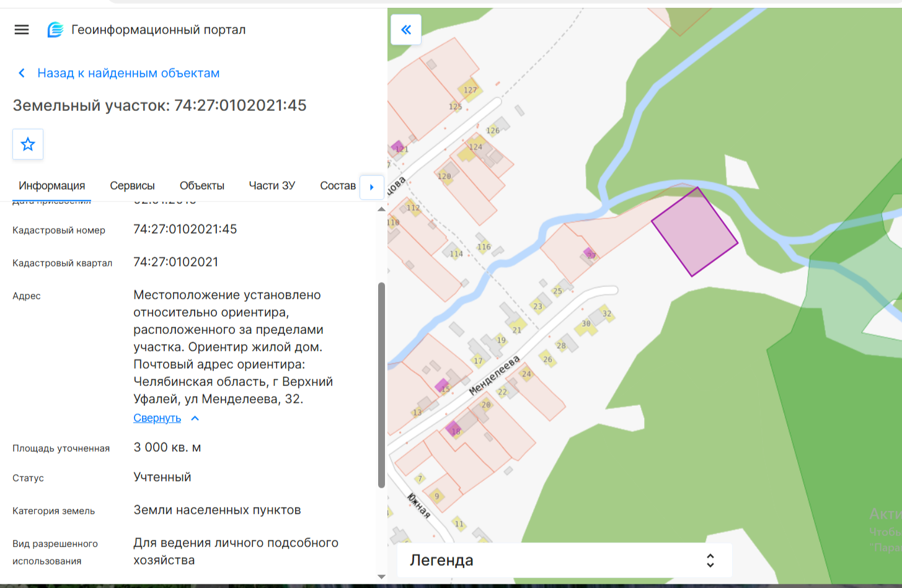Click building number 124 on map

(475, 147)
